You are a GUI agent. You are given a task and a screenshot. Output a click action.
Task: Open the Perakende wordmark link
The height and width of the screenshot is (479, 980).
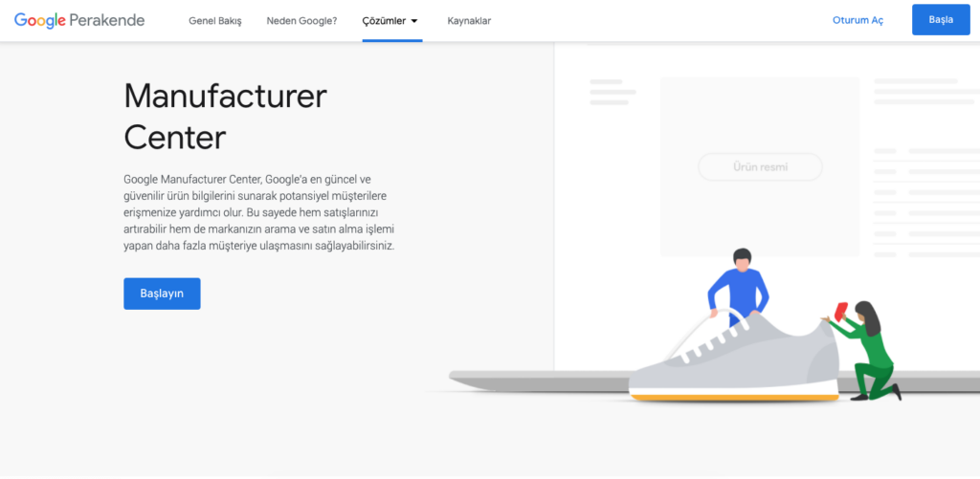point(107,20)
